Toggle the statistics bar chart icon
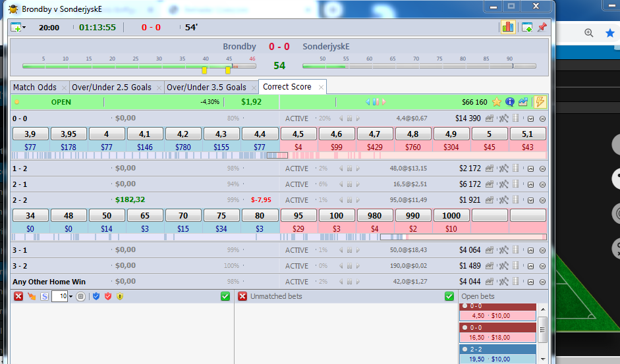Screen dimensions: 620x364 [x=508, y=27]
